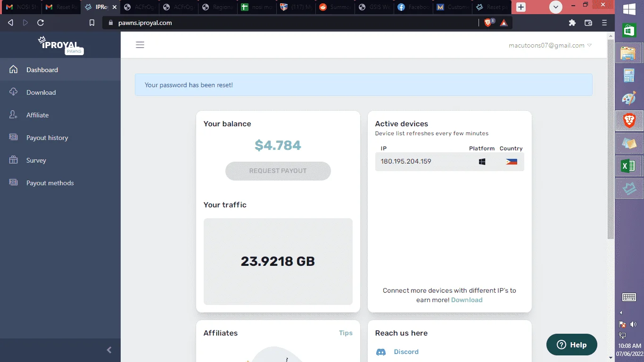Bookmark this page with the bookmark icon

coord(92,23)
